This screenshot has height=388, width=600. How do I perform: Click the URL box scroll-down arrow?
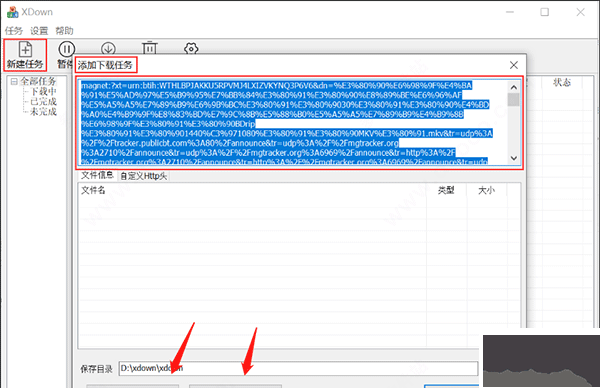point(514,158)
